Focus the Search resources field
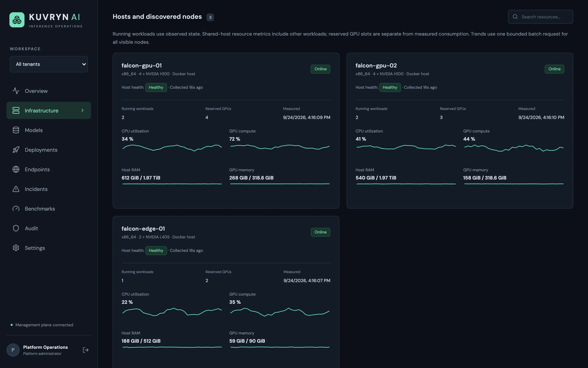 point(540,17)
